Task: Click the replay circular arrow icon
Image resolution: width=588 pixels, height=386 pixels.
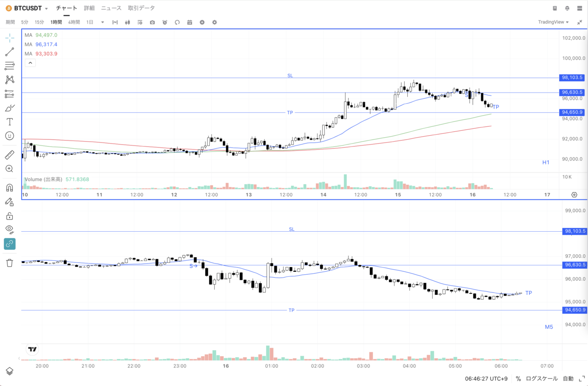Action: click(177, 22)
